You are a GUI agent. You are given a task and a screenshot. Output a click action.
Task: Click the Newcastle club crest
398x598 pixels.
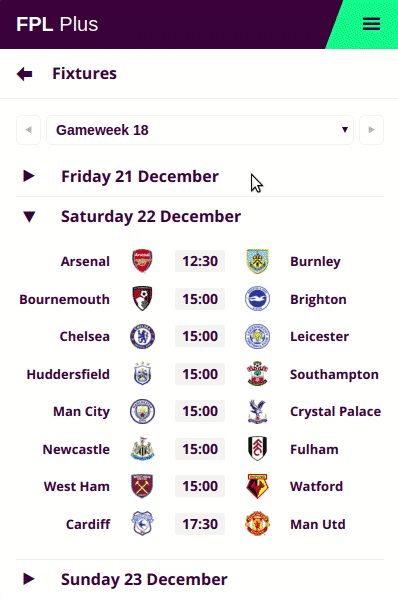click(142, 449)
